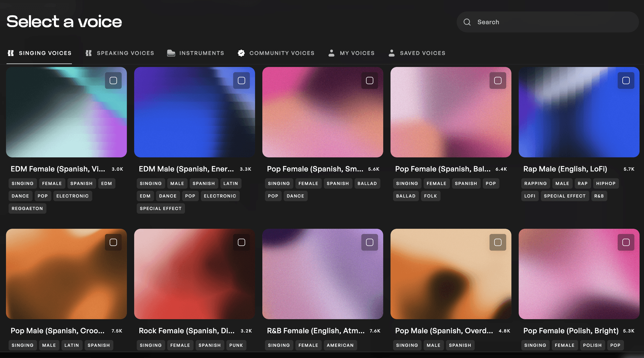
Task: Select checkbox on Pop Female (Polish, Bright) card
Action: (626, 242)
